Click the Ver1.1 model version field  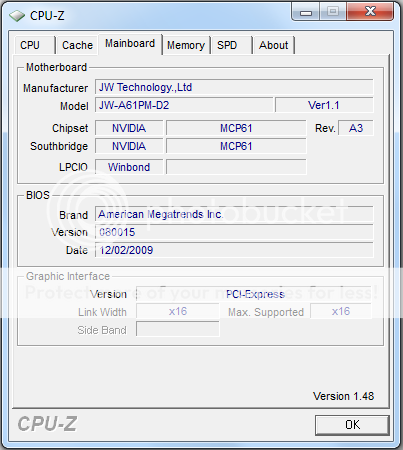coord(324,105)
